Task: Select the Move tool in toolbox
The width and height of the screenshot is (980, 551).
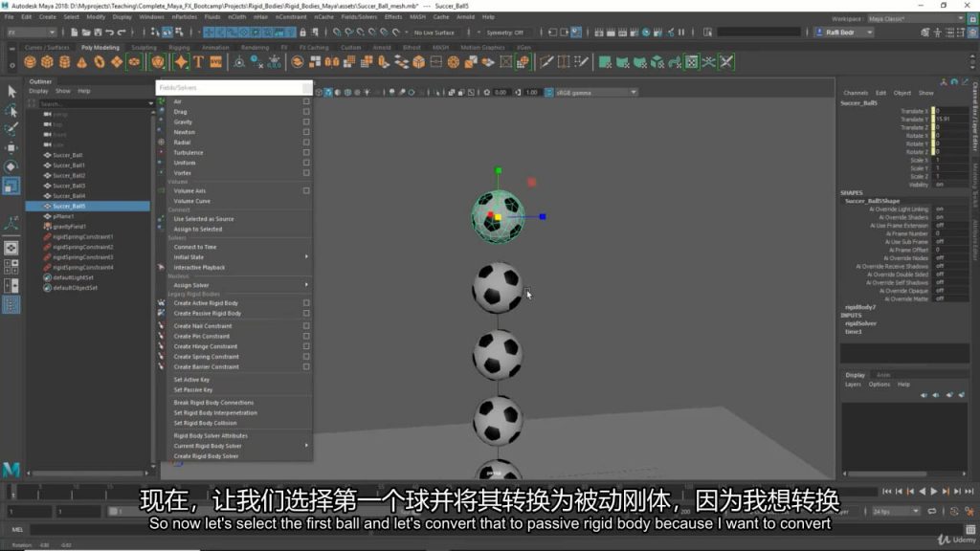Action: [x=11, y=148]
